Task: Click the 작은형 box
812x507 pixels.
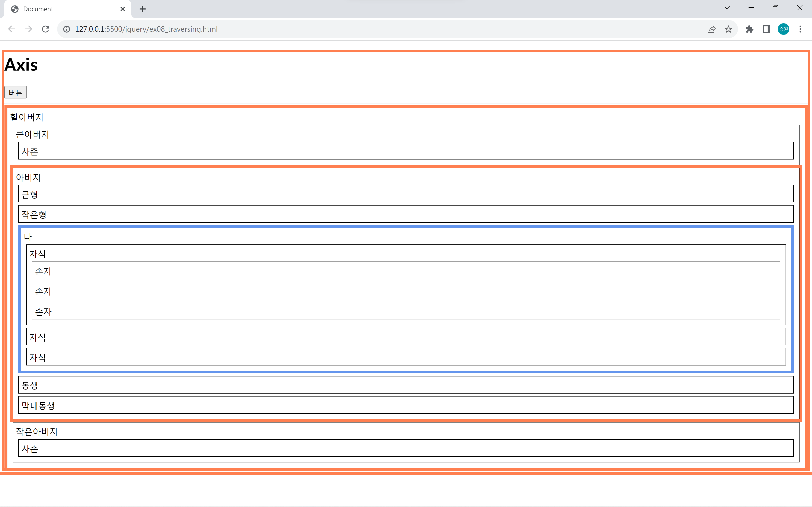Action: pyautogui.click(x=406, y=214)
